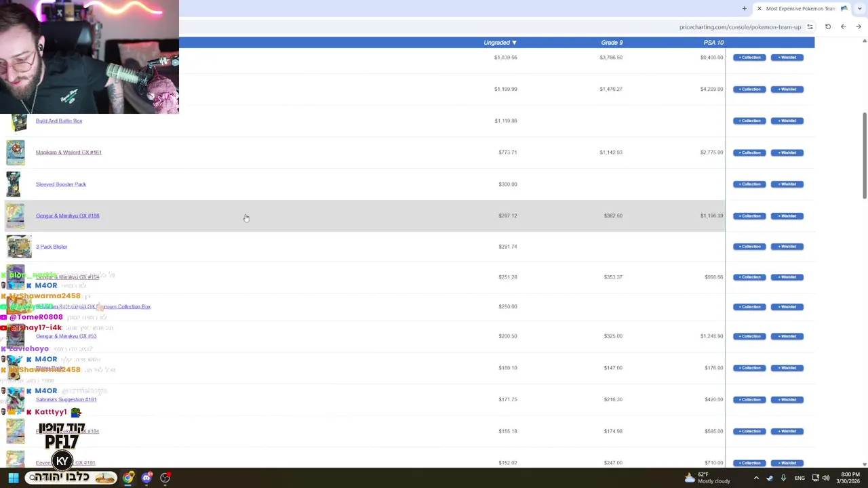Add Sabrina's Suggestion #181 to Collection
This screenshot has width=868, height=488.
(x=749, y=400)
